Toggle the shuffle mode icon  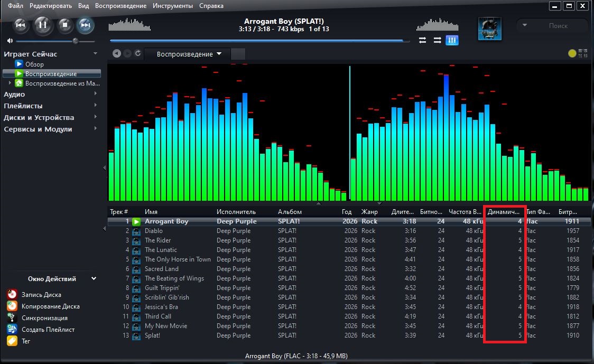437,40
